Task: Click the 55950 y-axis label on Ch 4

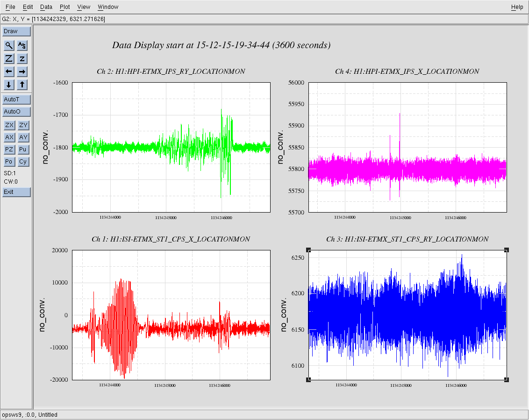Action: coord(296,104)
